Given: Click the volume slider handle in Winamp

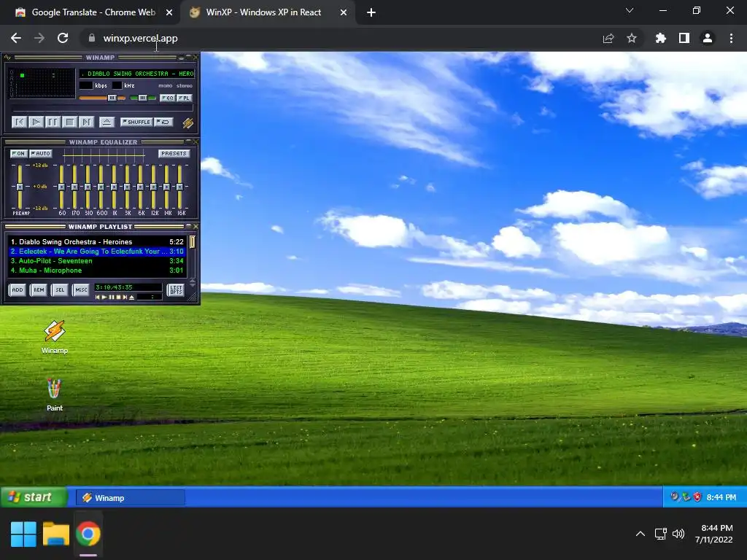Looking at the screenshot, I should pyautogui.click(x=112, y=98).
